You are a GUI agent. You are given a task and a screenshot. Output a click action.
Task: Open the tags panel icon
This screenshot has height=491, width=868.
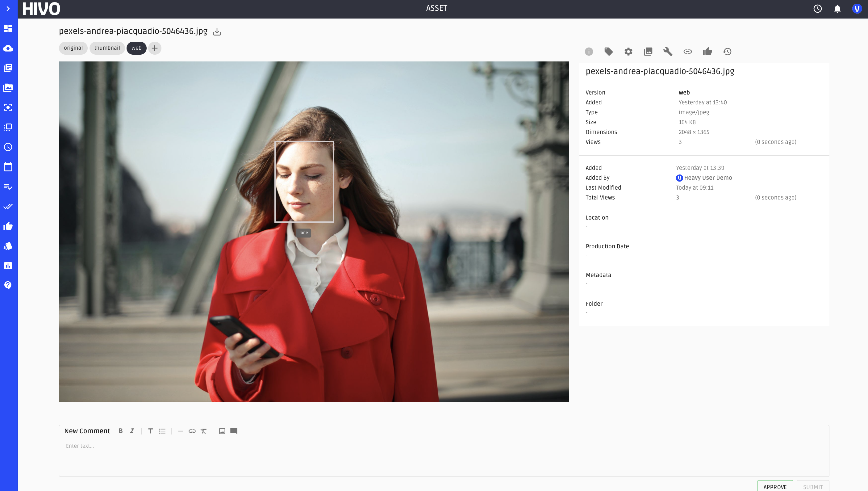tap(608, 52)
